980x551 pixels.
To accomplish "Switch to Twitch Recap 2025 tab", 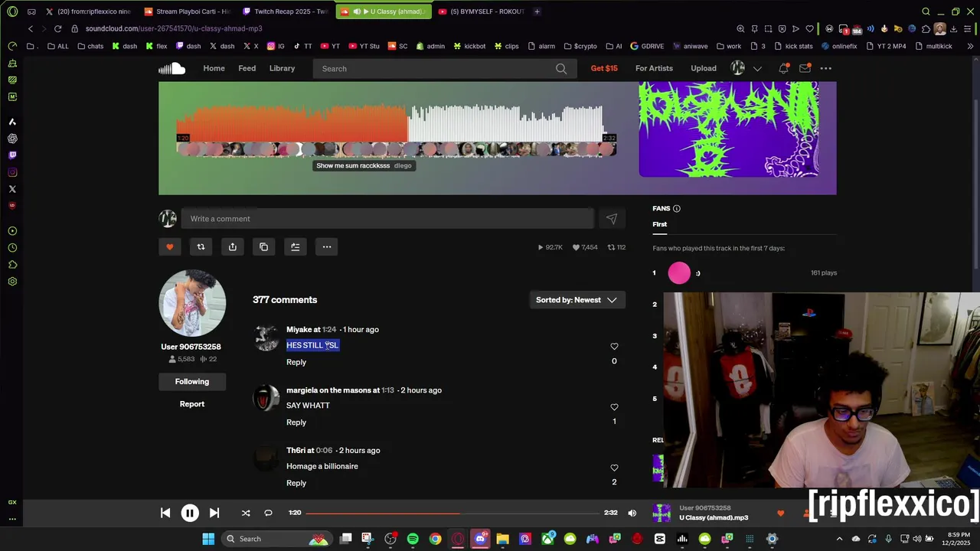I will point(285,11).
